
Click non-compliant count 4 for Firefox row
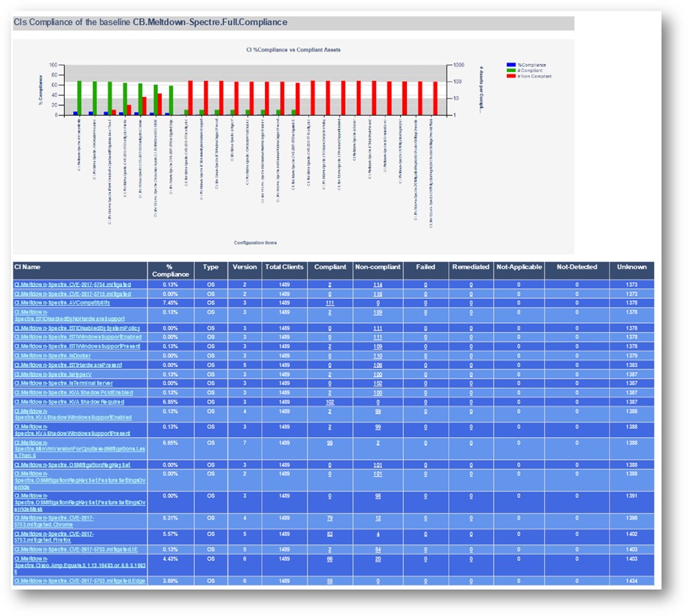click(377, 534)
